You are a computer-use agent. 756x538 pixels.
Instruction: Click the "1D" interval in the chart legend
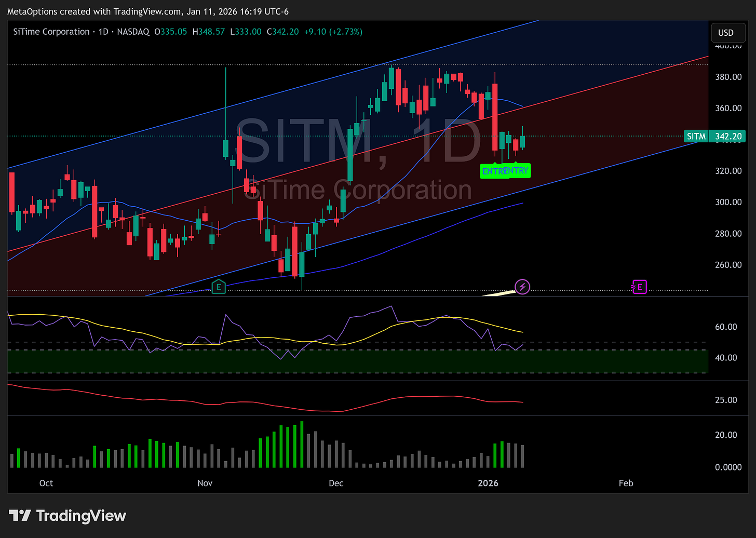click(x=103, y=32)
